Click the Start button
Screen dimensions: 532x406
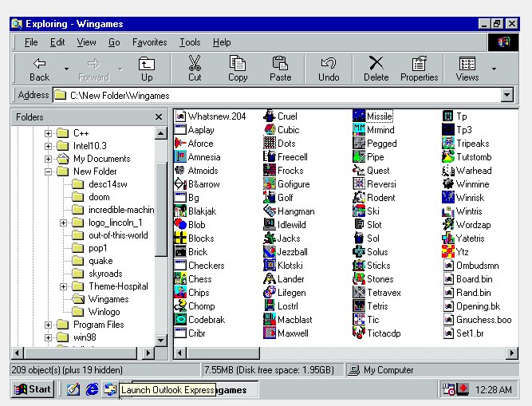coord(32,389)
